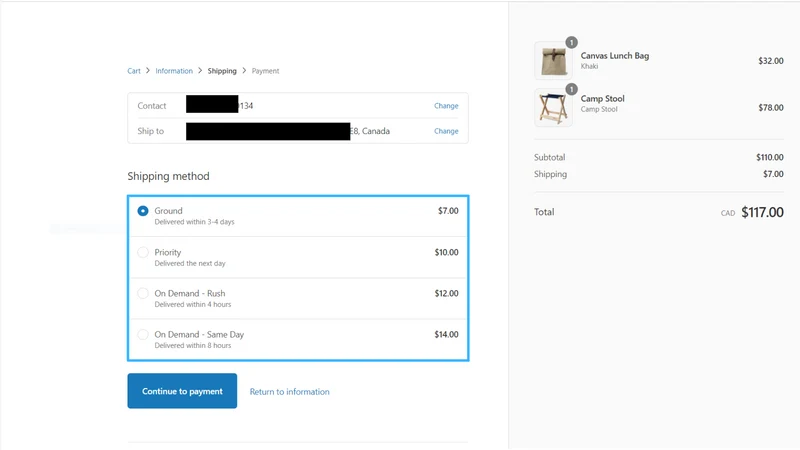Viewport: 800px width, 450px height.
Task: Select the Ground shipping radio button
Action: pos(143,211)
